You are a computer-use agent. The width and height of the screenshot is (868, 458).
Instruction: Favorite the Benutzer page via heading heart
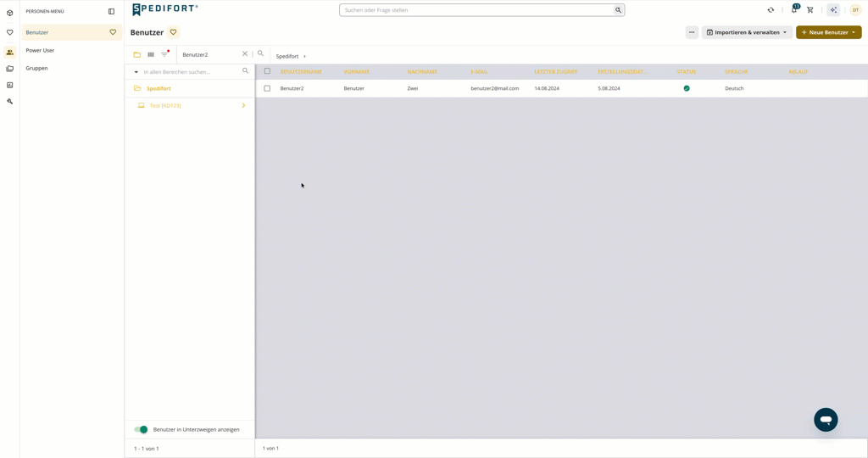pos(173,32)
